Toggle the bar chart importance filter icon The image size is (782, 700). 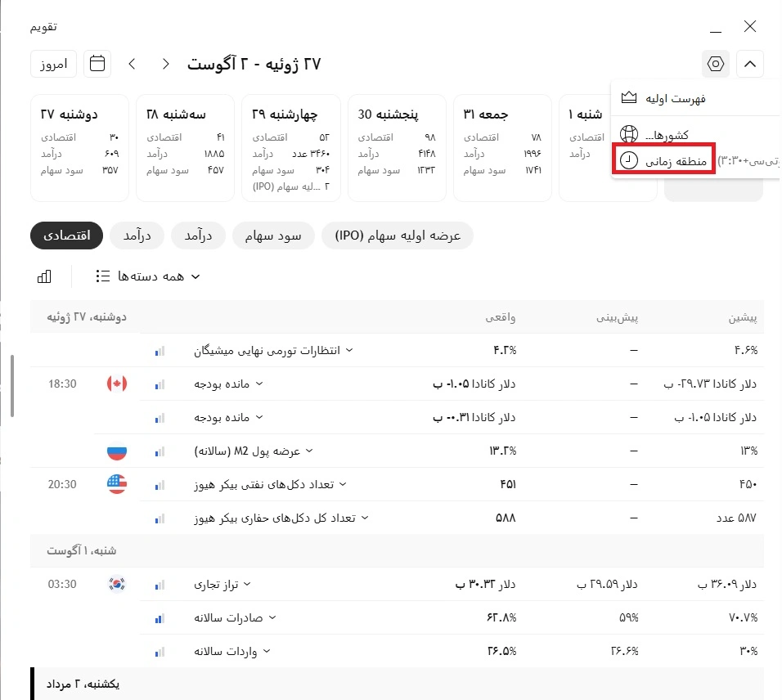point(44,276)
